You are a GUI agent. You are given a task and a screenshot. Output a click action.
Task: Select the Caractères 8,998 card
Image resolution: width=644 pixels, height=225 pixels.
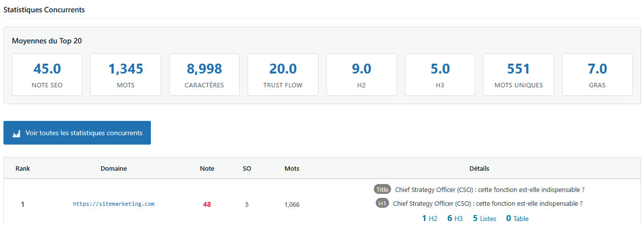204,75
